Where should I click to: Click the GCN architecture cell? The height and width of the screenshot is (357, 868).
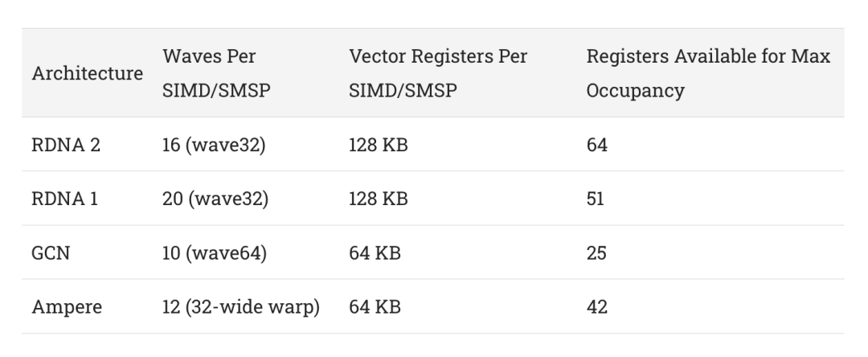51,253
